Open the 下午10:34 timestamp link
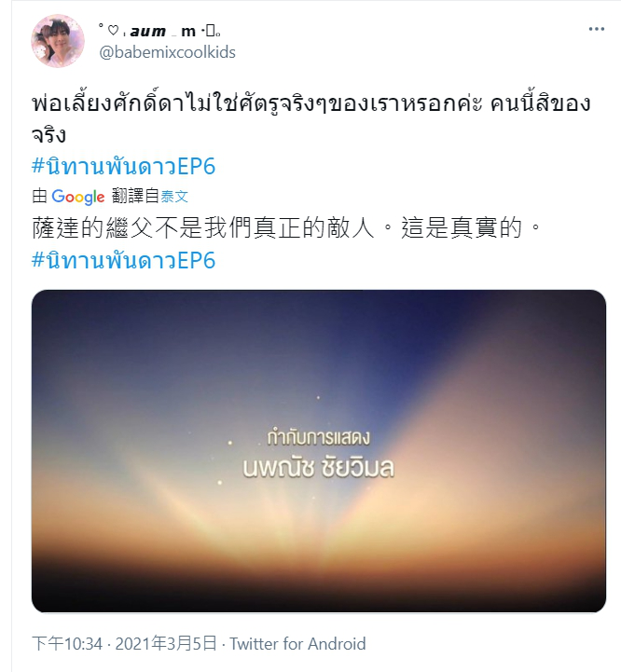This screenshot has height=672, width=621. (67, 644)
